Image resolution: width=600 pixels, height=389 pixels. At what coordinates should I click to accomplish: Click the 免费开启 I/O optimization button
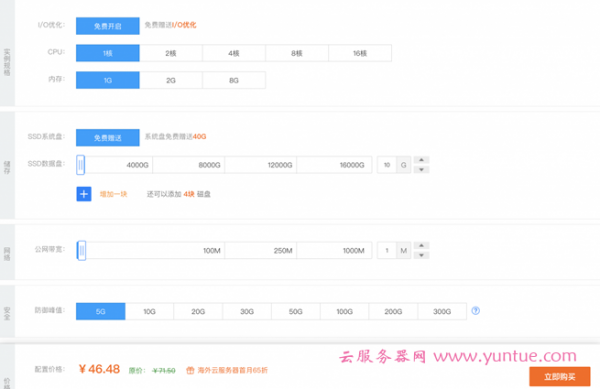click(x=108, y=26)
